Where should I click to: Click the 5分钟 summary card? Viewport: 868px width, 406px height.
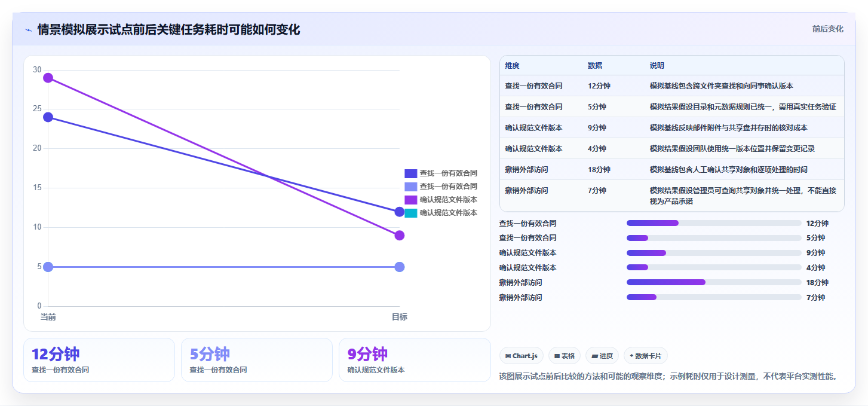[x=257, y=360]
